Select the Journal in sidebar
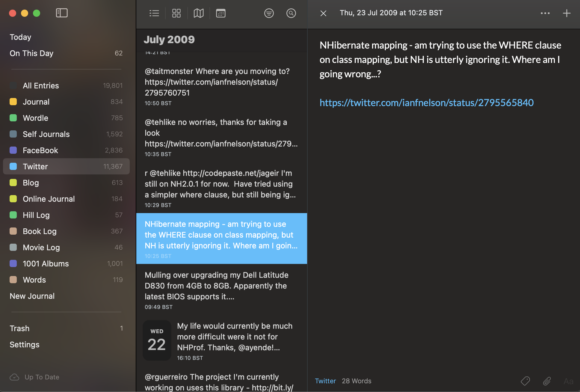The image size is (580, 392). (36, 102)
